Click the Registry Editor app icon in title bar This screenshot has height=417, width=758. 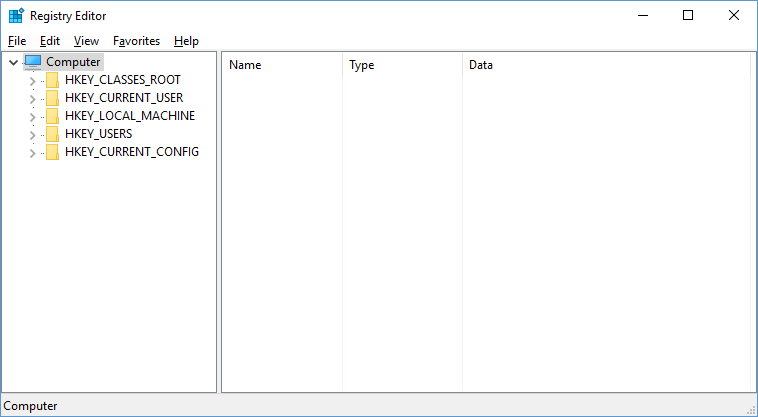coord(16,15)
